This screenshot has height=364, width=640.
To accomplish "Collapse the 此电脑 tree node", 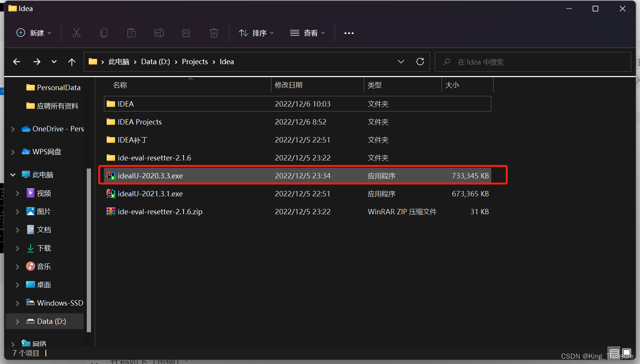I will pyautogui.click(x=13, y=175).
